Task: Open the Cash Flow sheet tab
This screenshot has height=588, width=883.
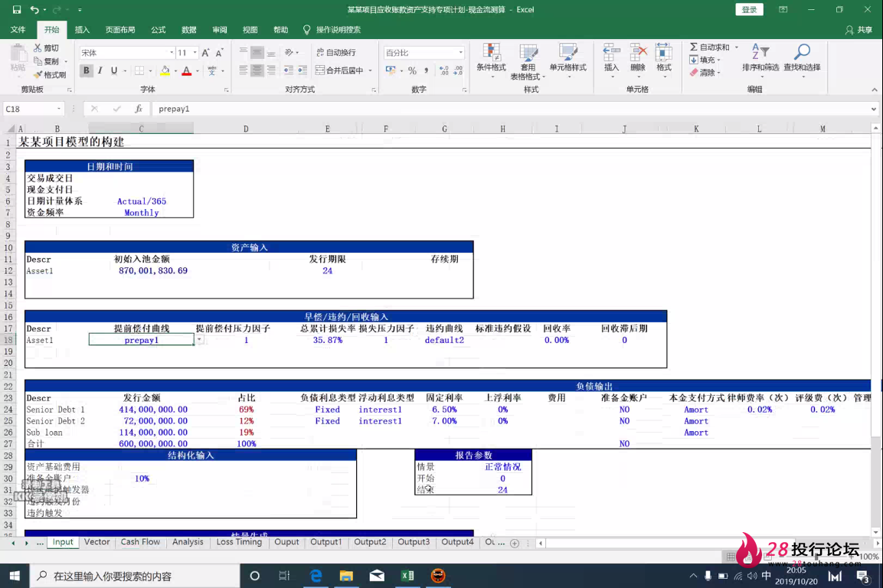Action: click(x=140, y=542)
